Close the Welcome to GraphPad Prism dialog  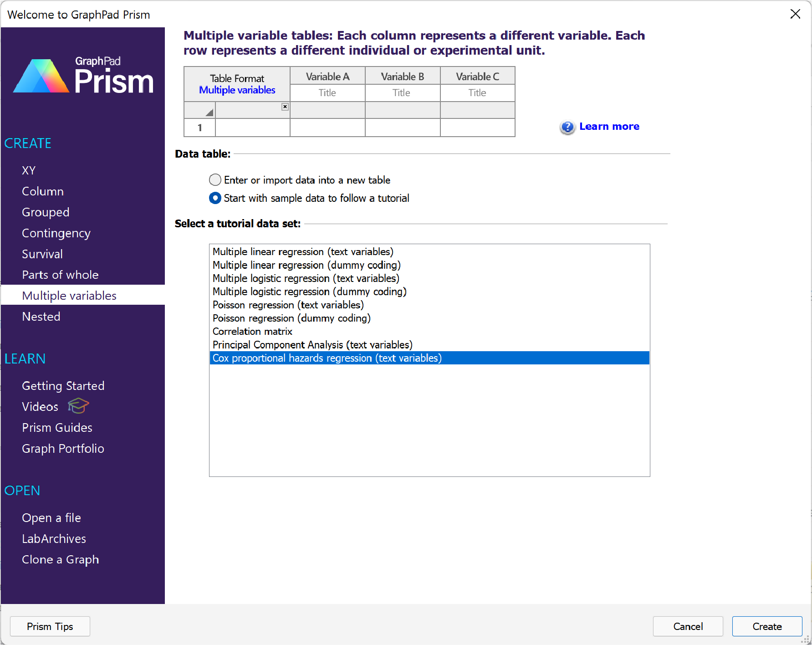(795, 14)
